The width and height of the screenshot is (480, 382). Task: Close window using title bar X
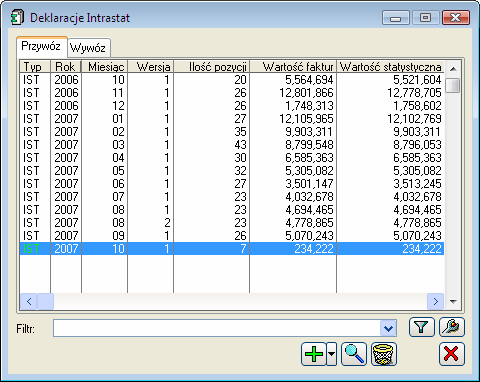coord(456,18)
